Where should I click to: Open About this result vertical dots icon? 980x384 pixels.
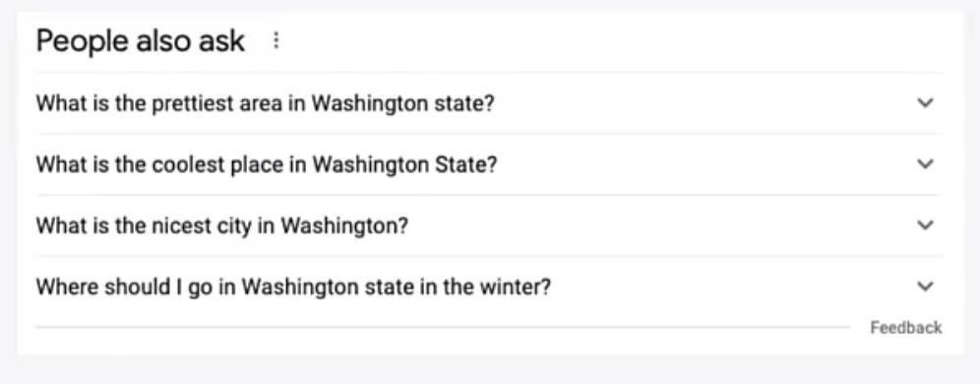[x=276, y=42]
